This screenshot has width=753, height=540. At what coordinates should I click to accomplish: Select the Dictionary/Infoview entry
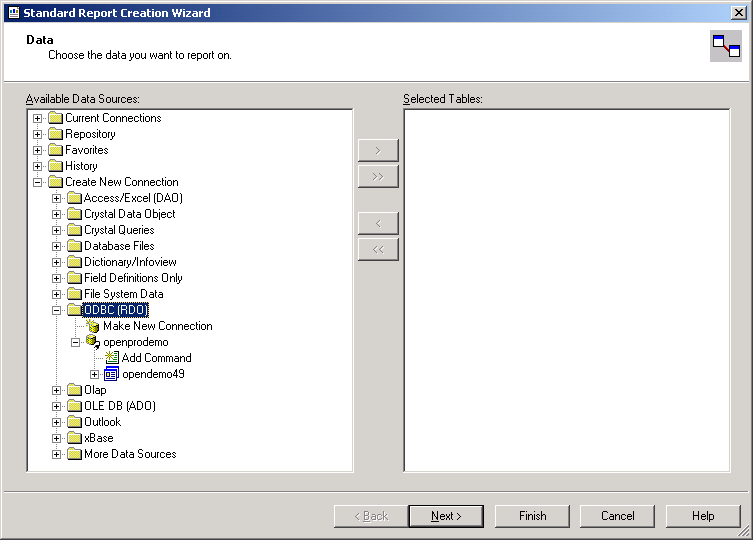tap(132, 262)
